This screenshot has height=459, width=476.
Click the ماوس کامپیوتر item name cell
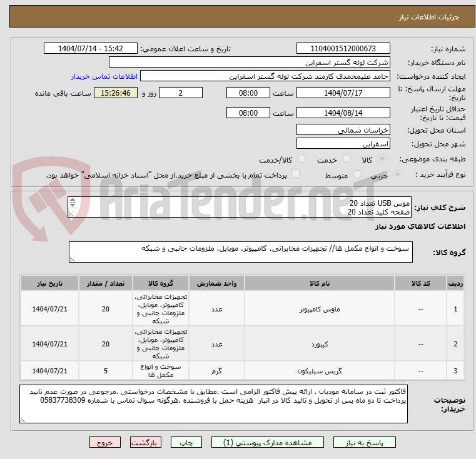(320, 309)
